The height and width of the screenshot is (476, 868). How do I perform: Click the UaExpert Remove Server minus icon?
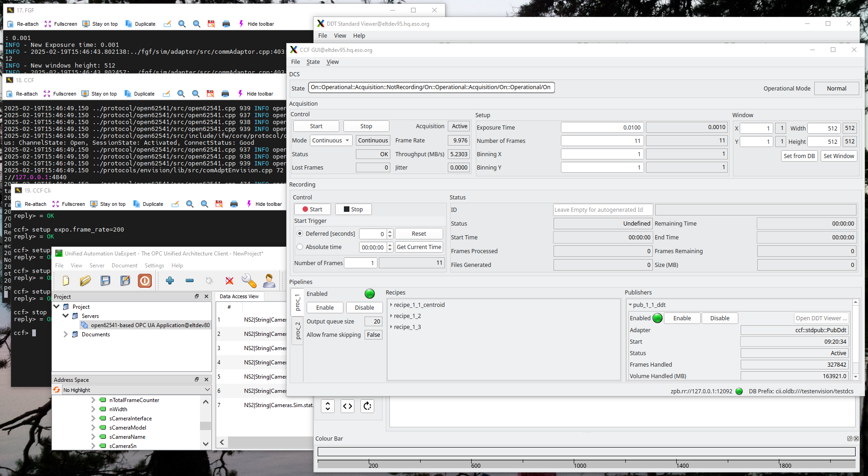pos(189,280)
